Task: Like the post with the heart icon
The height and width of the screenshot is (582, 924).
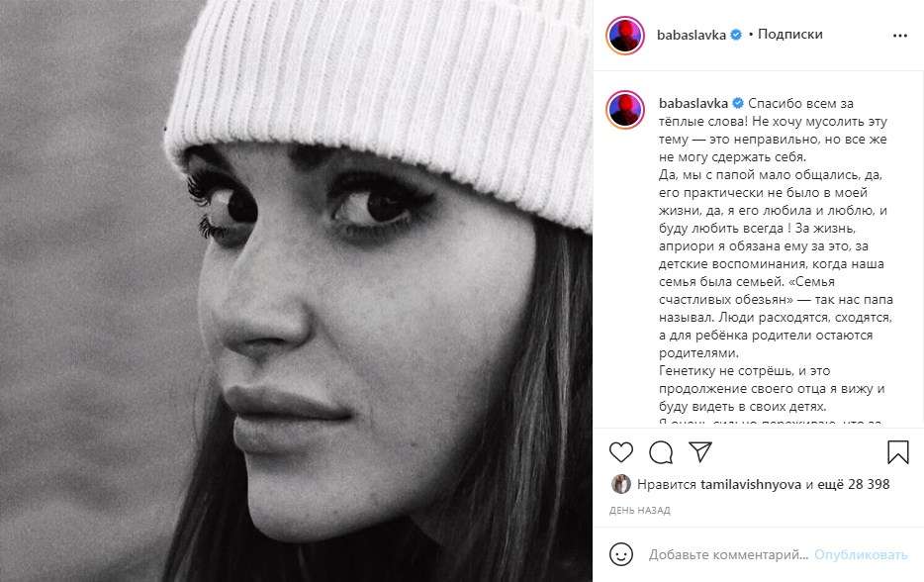Action: (x=620, y=452)
